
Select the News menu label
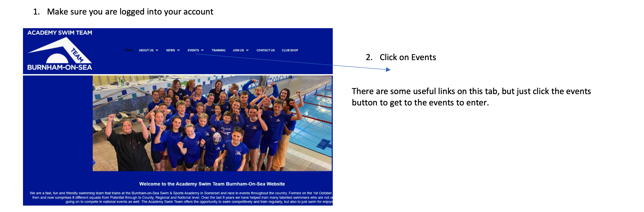[170, 50]
